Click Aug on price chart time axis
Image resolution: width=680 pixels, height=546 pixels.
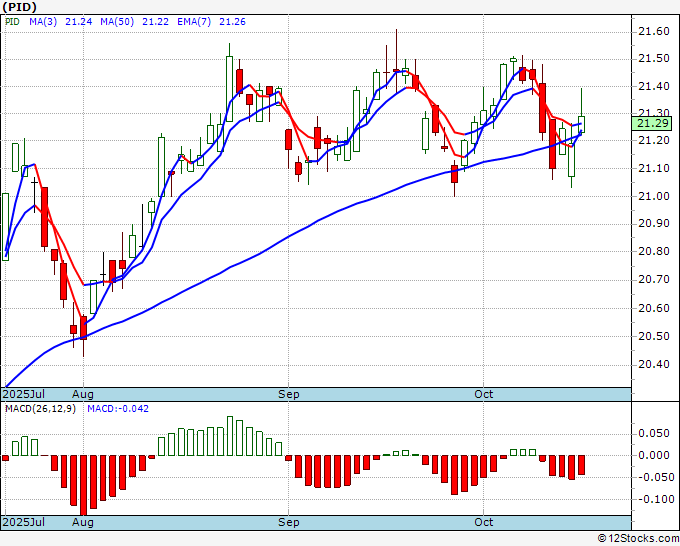point(83,395)
